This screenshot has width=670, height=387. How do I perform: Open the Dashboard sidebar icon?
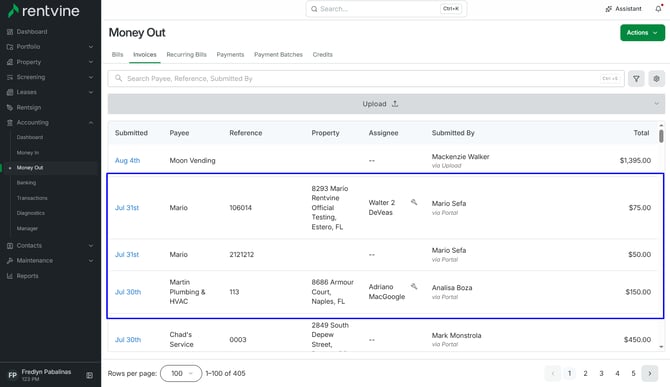[x=10, y=32]
